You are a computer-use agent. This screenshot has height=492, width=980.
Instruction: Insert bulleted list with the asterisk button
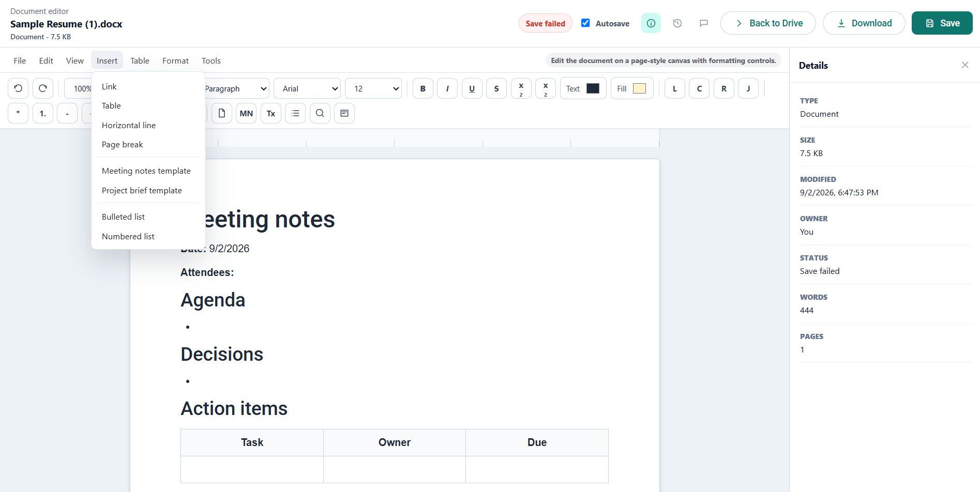(x=18, y=113)
